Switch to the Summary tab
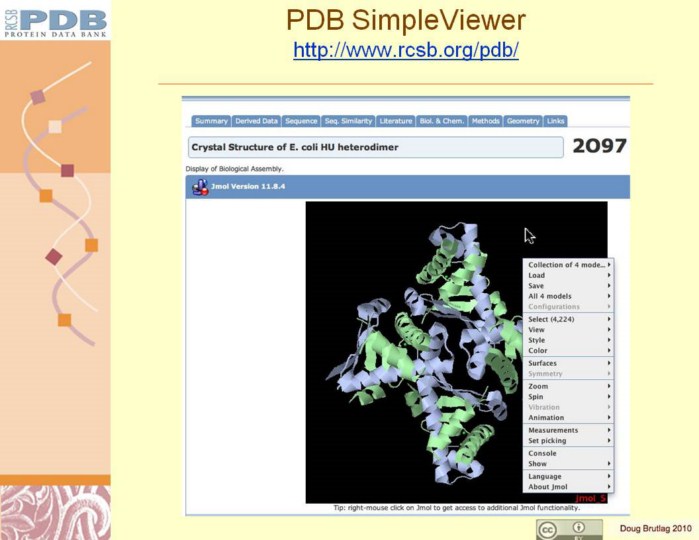The height and width of the screenshot is (540, 699). point(211,121)
